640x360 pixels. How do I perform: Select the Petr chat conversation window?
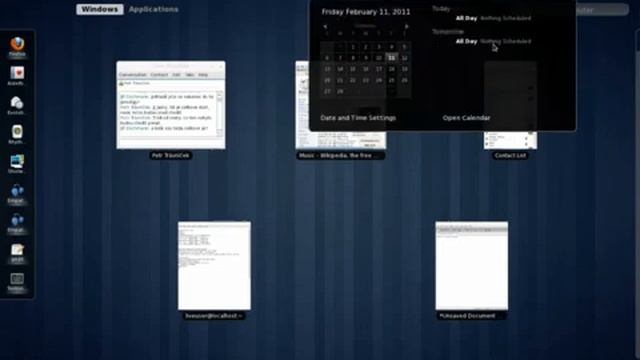point(171,105)
